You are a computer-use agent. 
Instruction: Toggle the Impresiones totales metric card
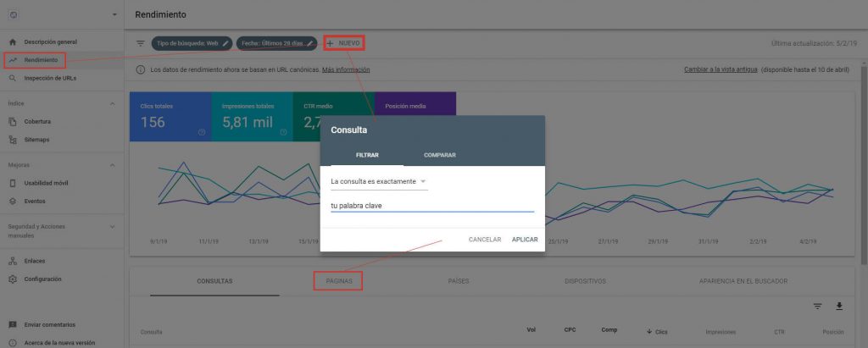pos(252,117)
